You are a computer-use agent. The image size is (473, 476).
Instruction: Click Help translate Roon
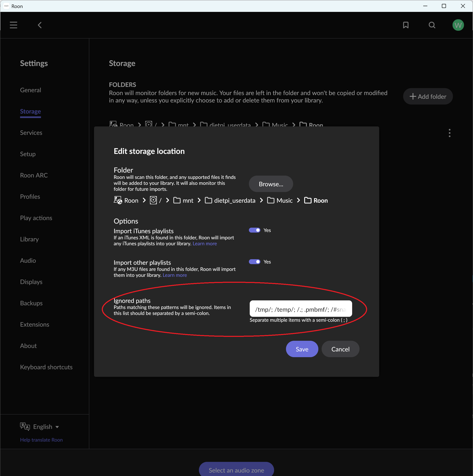41,440
